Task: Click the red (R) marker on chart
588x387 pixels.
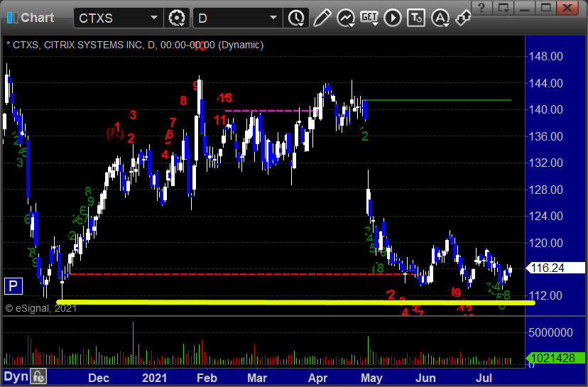Action: pyautogui.click(x=115, y=133)
